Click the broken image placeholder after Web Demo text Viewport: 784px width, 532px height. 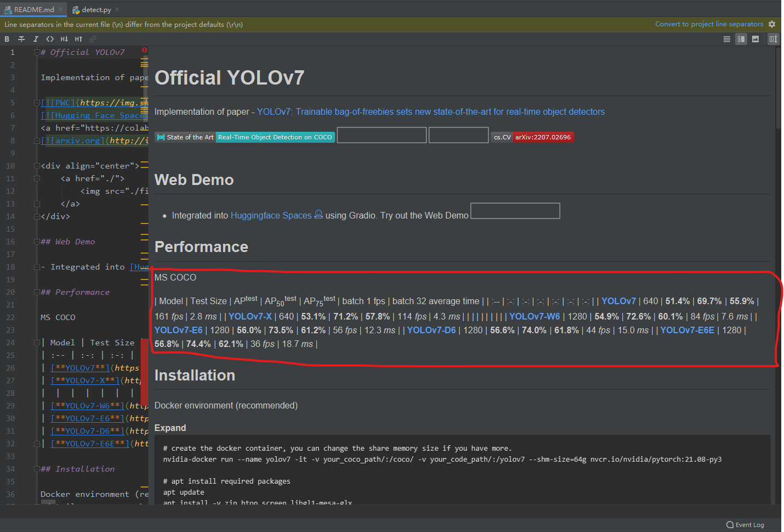[x=515, y=211]
